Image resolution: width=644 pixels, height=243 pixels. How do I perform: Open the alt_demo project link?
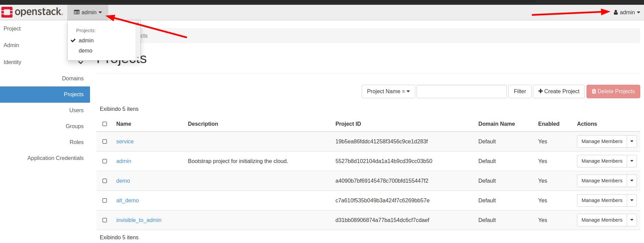127,201
